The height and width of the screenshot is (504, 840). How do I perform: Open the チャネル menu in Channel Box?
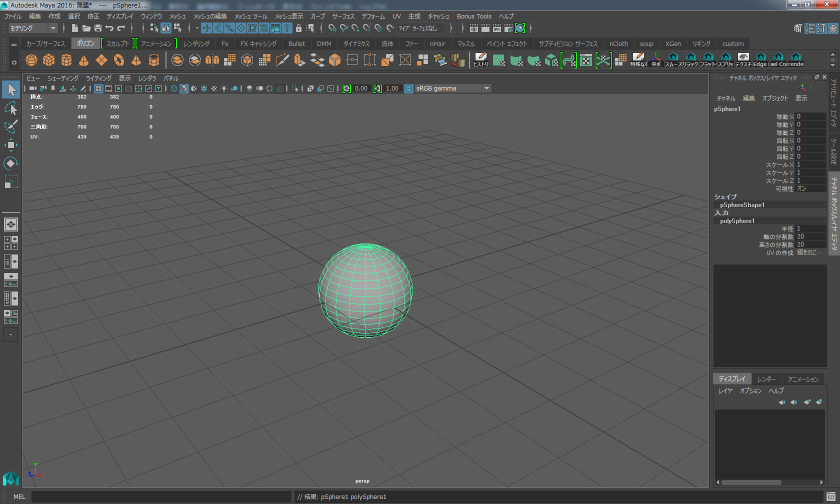(x=726, y=98)
